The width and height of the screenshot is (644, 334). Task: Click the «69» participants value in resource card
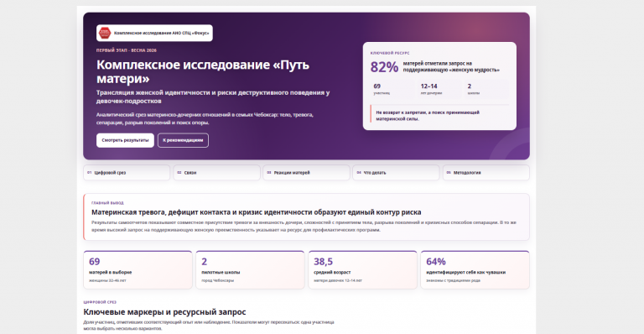coord(377,86)
